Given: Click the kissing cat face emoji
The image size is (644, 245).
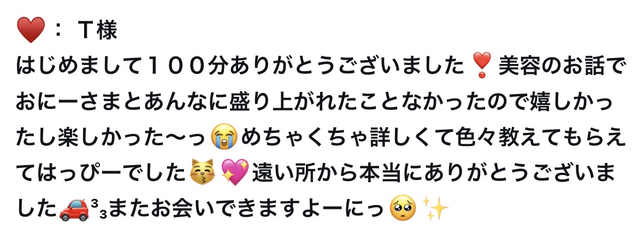Looking at the screenshot, I should click(203, 172).
